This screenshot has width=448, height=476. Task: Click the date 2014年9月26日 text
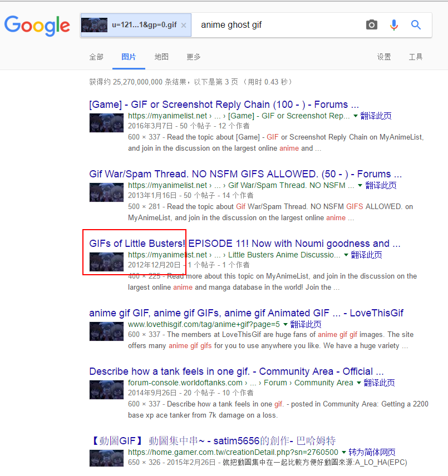(152, 393)
